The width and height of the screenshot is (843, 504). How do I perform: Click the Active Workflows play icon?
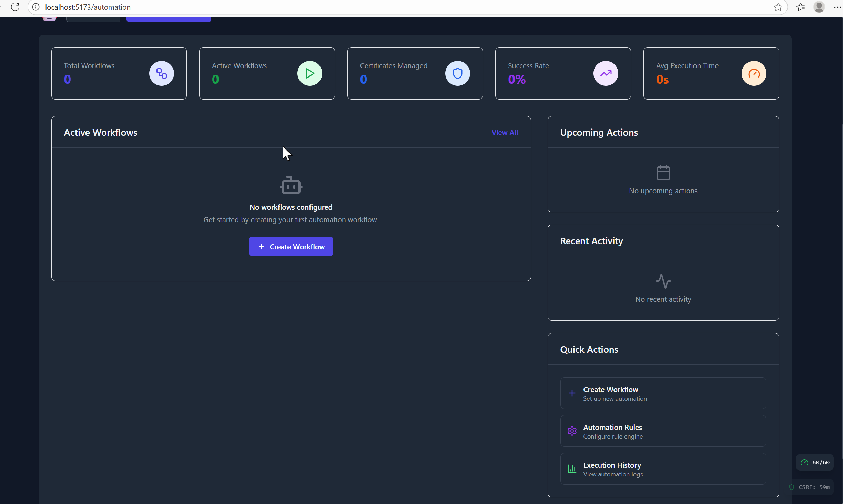[x=309, y=73]
